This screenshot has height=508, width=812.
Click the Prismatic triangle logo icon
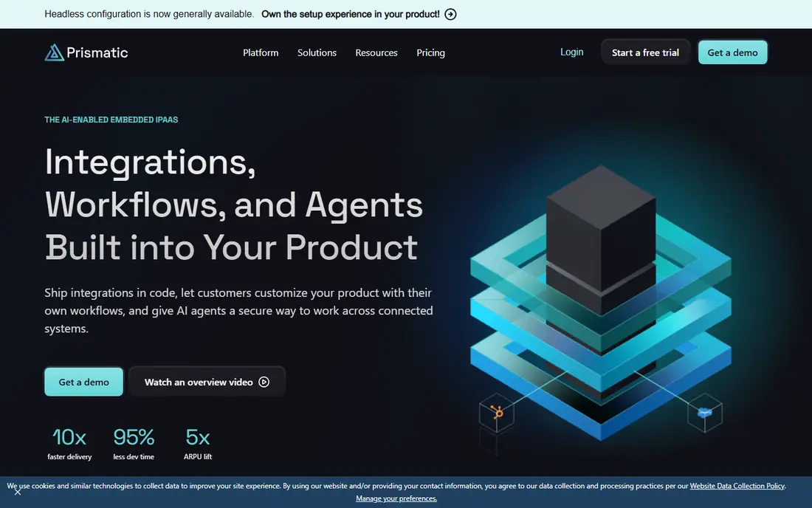(x=55, y=52)
